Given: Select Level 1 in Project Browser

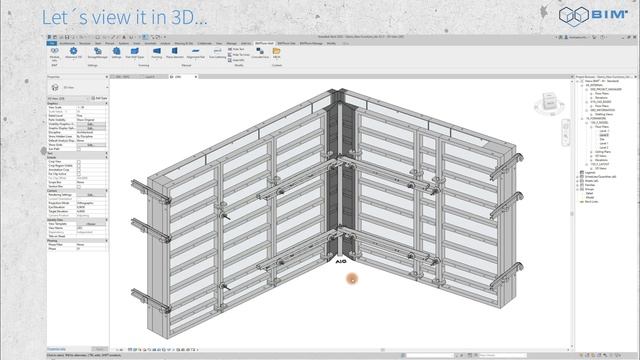Looking at the screenshot, I should pyautogui.click(x=604, y=143).
